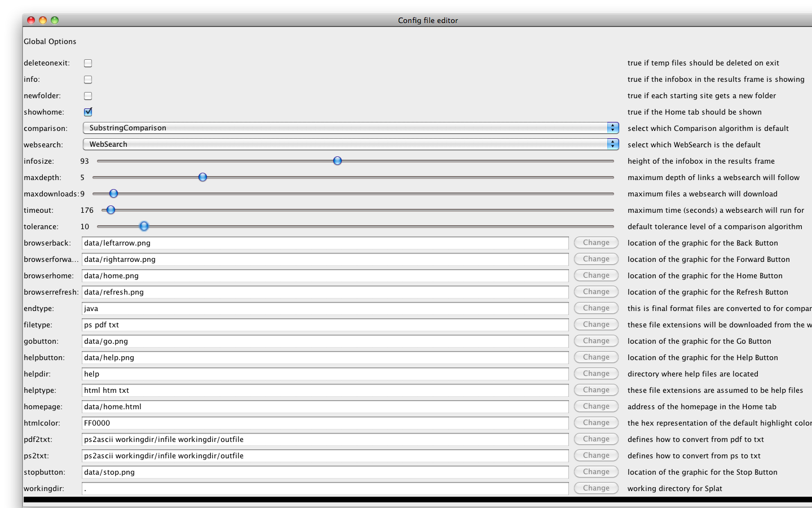812x508 pixels.
Task: Uncheck the showhome checkbox
Action: click(x=88, y=112)
